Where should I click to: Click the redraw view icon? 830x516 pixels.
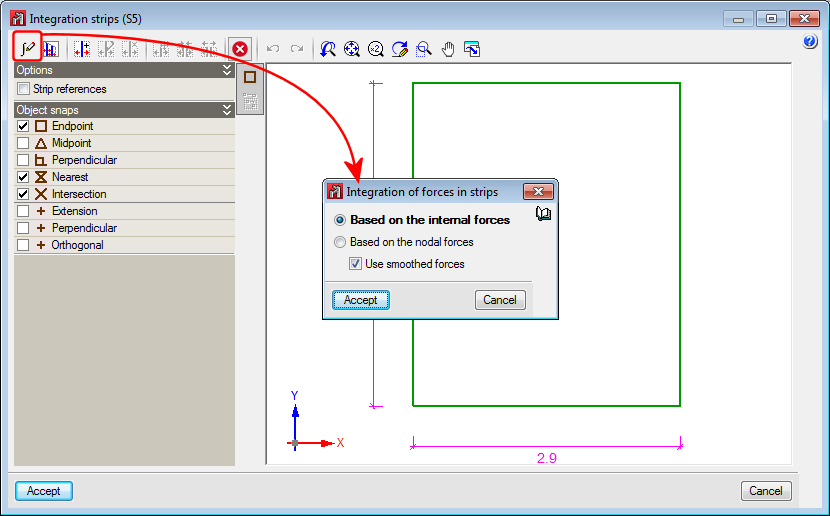point(400,48)
